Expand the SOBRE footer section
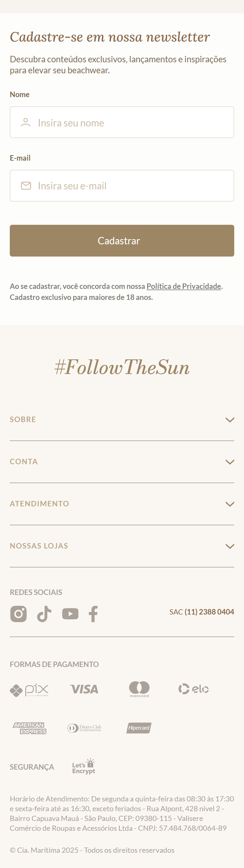Viewport: 244px width, 868px height. point(230,420)
